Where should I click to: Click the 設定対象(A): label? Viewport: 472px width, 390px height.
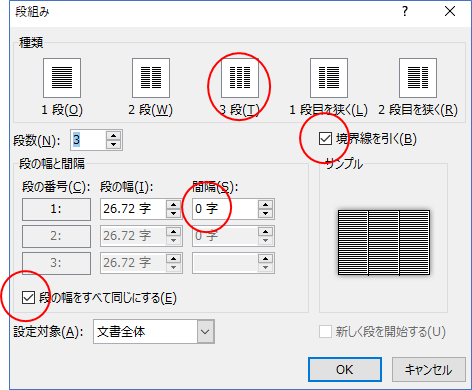pos(48,332)
